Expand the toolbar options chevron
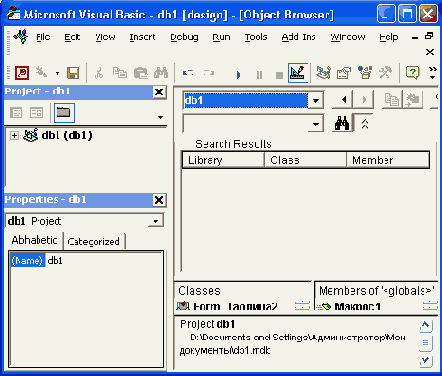This screenshot has height=376, width=442. [x=433, y=73]
